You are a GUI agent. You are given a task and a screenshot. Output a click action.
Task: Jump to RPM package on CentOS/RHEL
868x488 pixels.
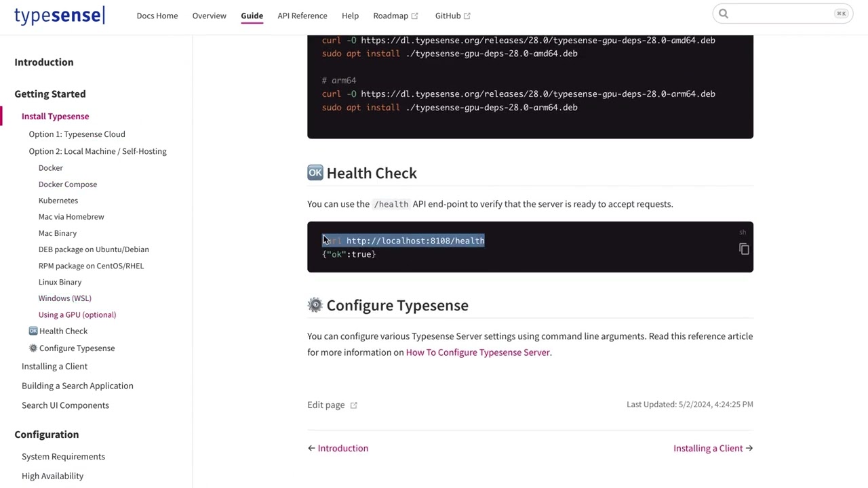click(91, 266)
